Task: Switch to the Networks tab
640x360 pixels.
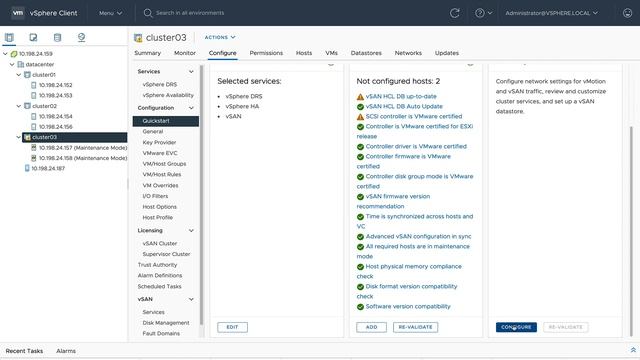Action: point(408,53)
